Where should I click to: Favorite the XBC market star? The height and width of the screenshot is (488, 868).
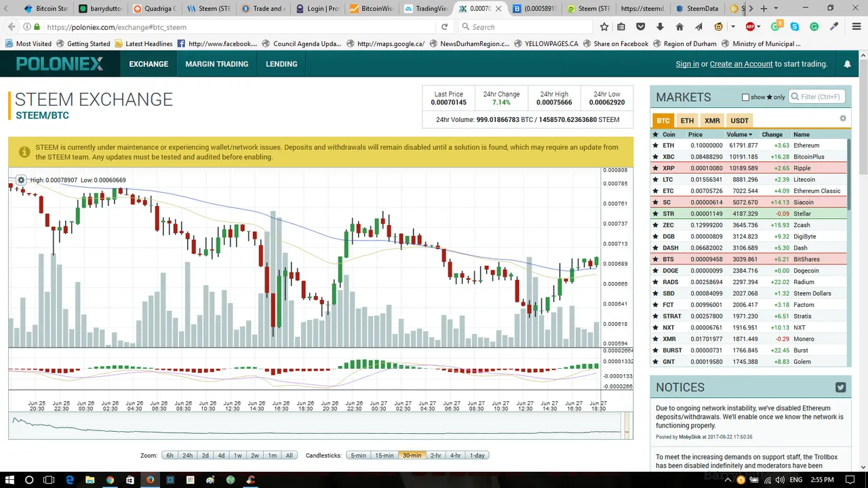(655, 157)
